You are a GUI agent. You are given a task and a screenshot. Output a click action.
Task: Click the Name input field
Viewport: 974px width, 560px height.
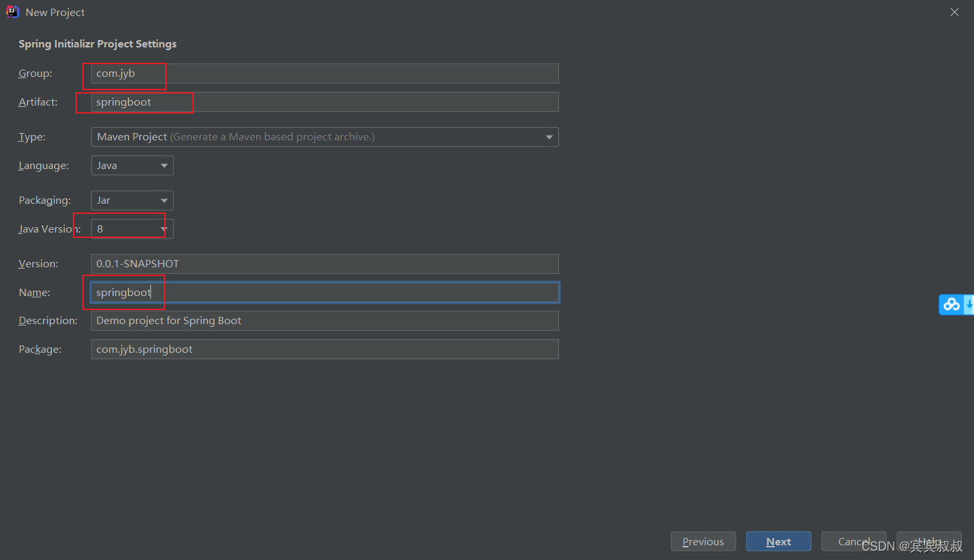(x=325, y=293)
